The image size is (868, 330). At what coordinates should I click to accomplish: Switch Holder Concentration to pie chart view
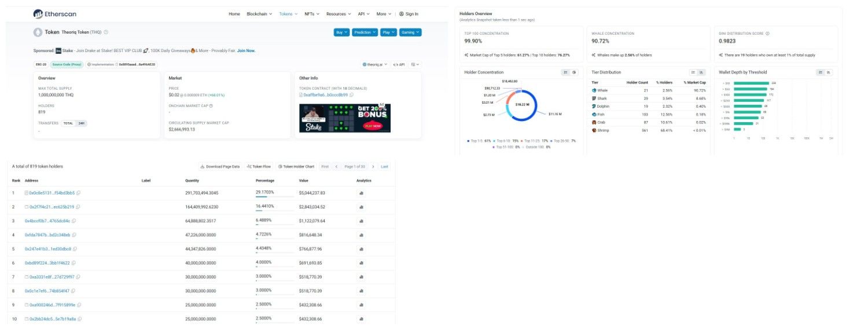coord(575,72)
